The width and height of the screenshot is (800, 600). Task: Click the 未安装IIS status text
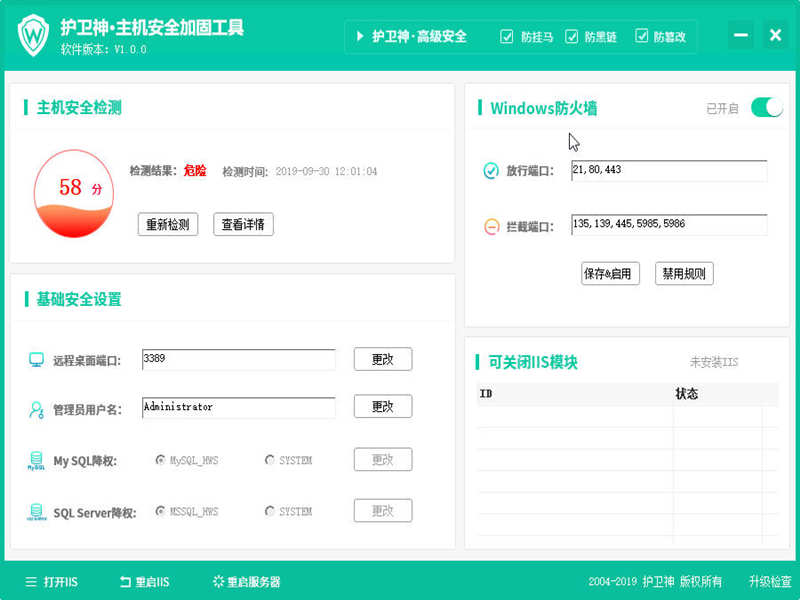(713, 362)
